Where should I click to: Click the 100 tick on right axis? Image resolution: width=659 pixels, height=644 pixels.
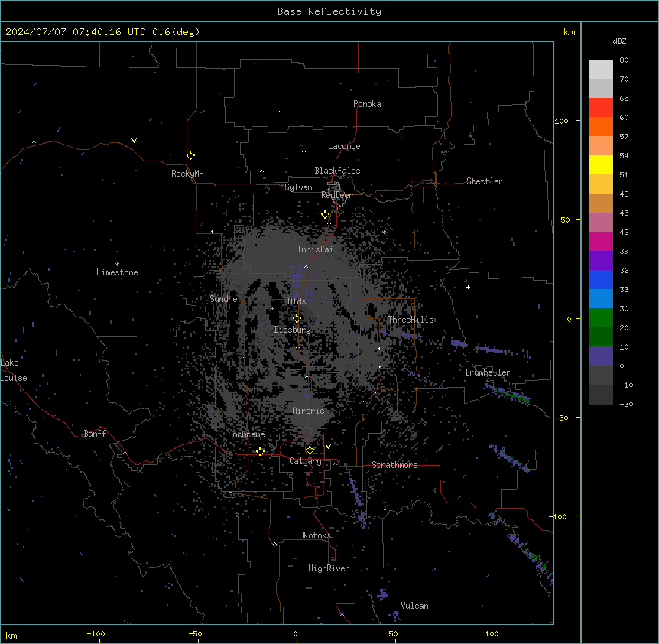click(x=561, y=121)
